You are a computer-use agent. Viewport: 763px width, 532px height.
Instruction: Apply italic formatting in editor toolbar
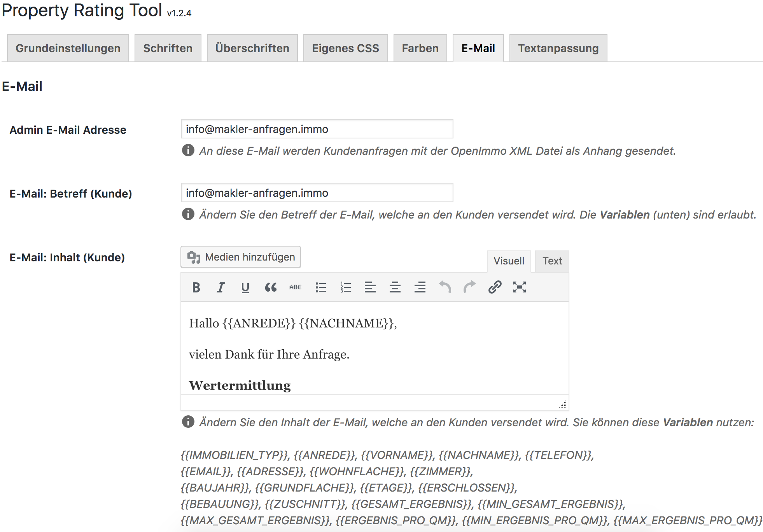220,287
